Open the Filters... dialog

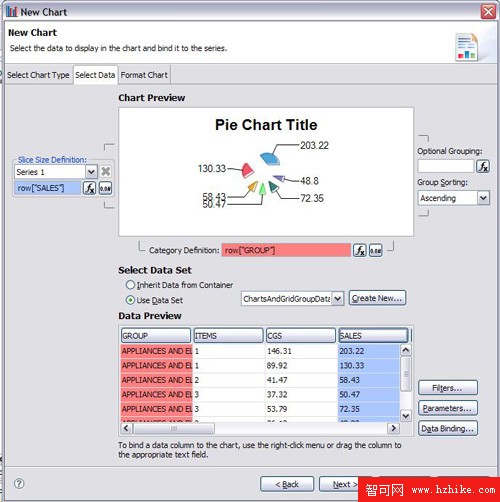[448, 388]
